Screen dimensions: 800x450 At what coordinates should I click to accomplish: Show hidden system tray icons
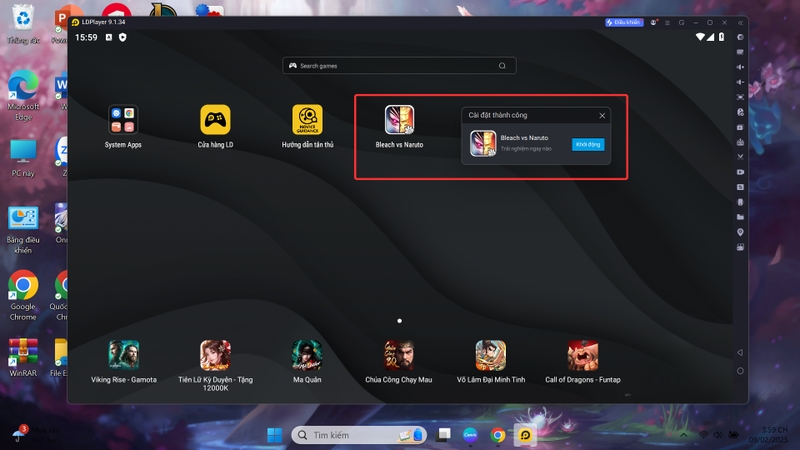coord(684,435)
